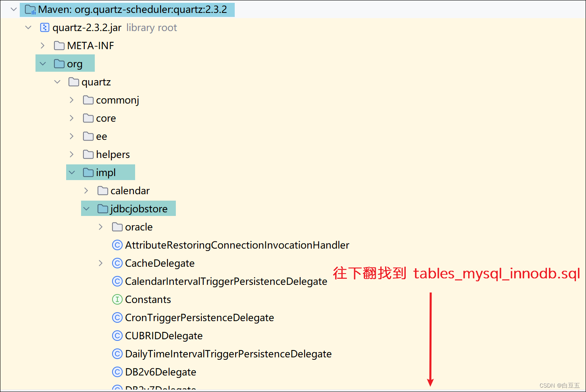Expand the helpers package
Viewport: 586px width, 392px height.
coord(72,154)
